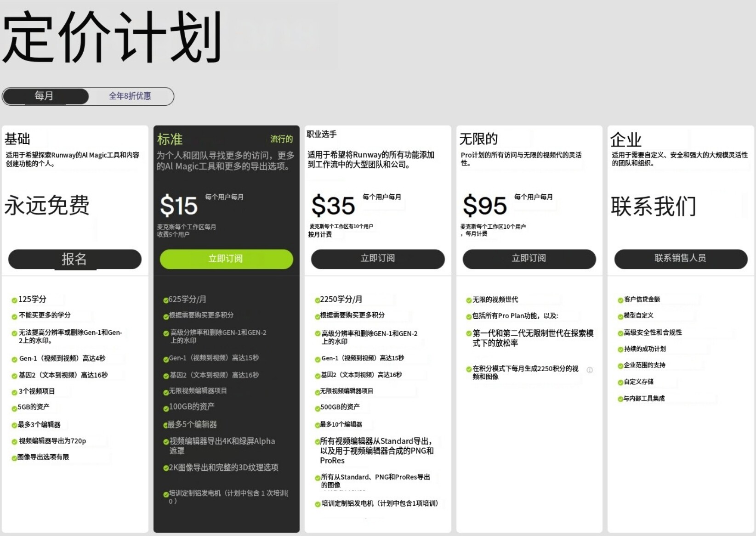This screenshot has height=536, width=756.
Task: Click the check icon beside 包括所有Pro Plan功能
Action: coord(469,316)
